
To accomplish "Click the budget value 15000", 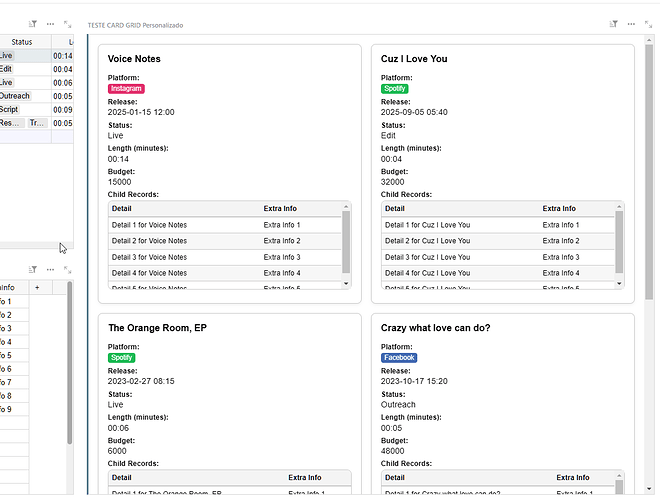I will click(120, 182).
